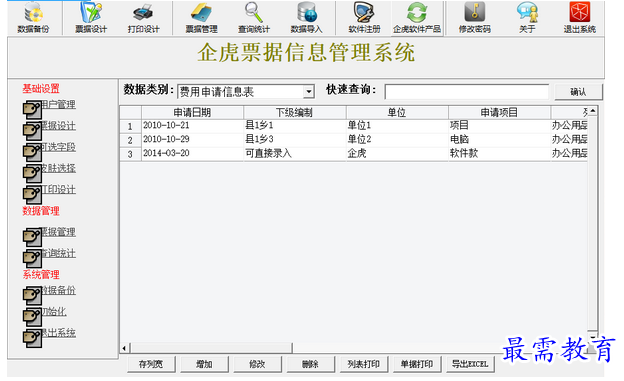Click tag icon beside sidebar 退出系统
The image size is (624, 381).
[32, 338]
